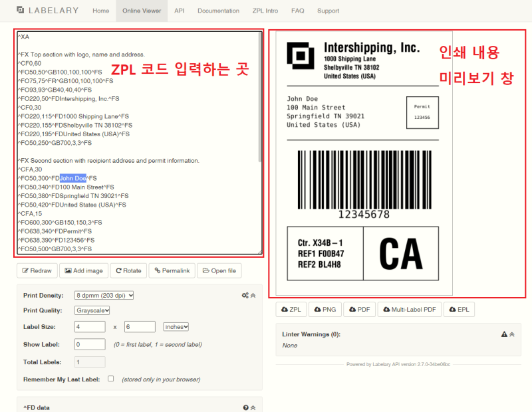
Task: Open the label size units dropdown
Action: click(x=176, y=326)
